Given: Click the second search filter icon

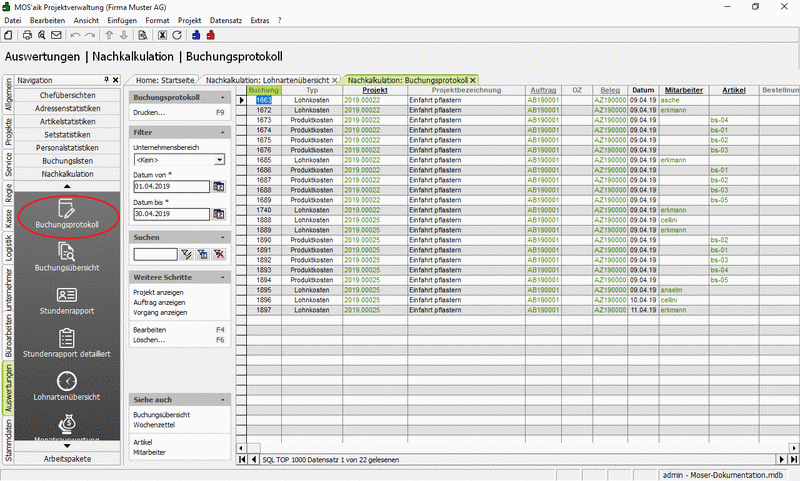Looking at the screenshot, I should click(x=203, y=254).
